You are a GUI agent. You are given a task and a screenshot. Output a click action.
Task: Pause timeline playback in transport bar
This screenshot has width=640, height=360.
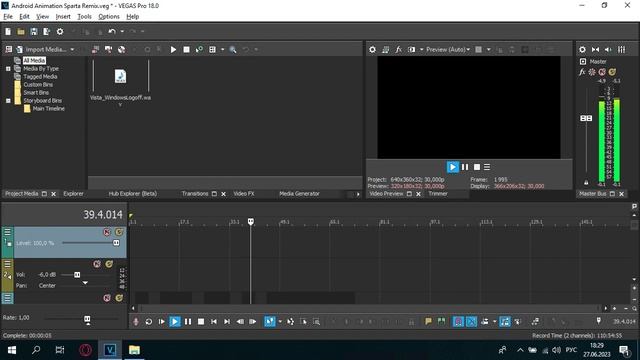click(188, 322)
